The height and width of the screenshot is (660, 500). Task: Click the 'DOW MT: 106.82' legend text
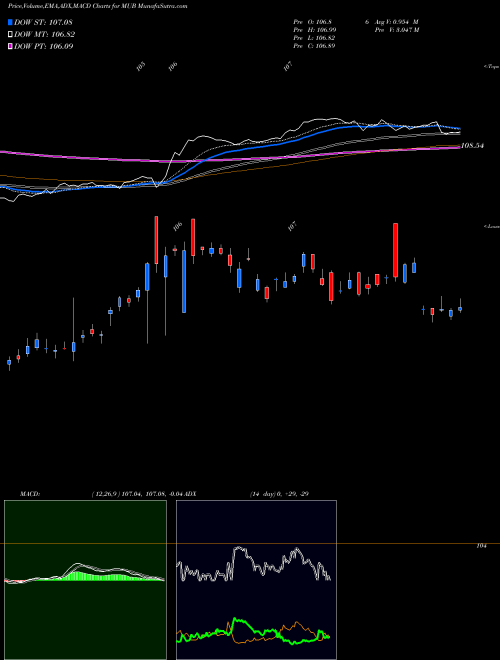pyautogui.click(x=45, y=35)
